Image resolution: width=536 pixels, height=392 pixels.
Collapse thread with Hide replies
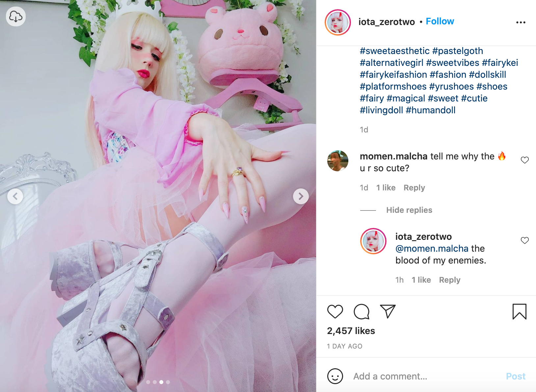point(409,210)
